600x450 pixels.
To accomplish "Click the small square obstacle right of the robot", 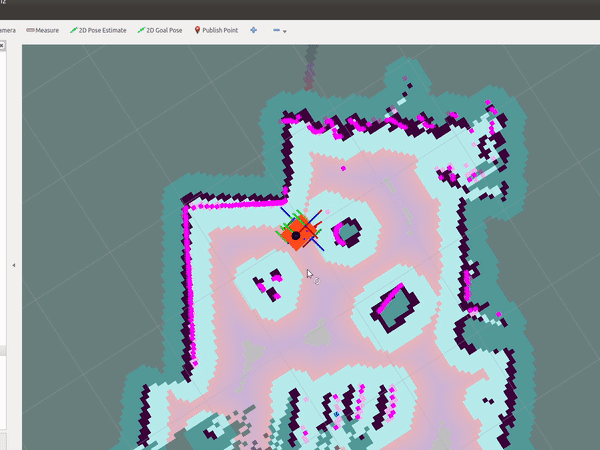I will [347, 232].
